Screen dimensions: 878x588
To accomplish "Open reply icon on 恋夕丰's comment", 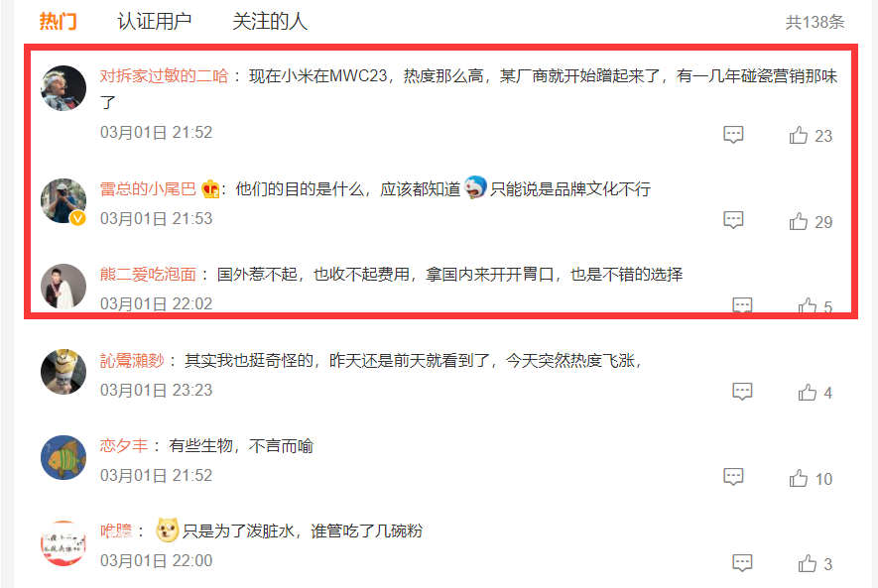I will [x=733, y=477].
